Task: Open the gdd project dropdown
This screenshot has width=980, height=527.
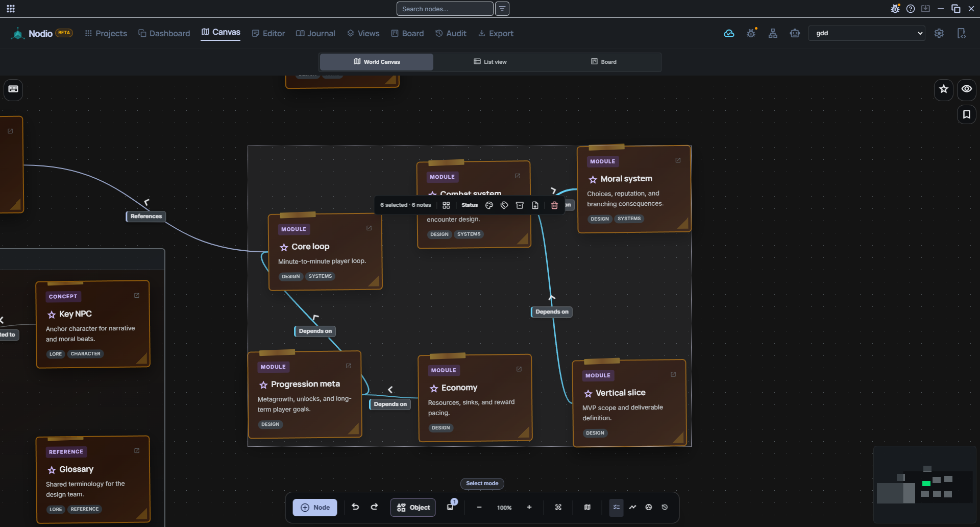Action: click(867, 33)
